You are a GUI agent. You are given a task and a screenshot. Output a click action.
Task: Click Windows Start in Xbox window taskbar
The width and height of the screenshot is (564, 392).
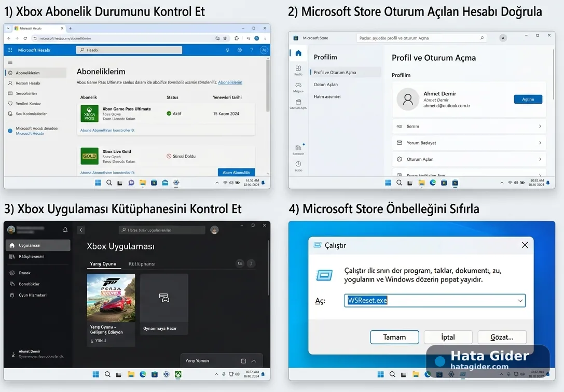point(95,374)
